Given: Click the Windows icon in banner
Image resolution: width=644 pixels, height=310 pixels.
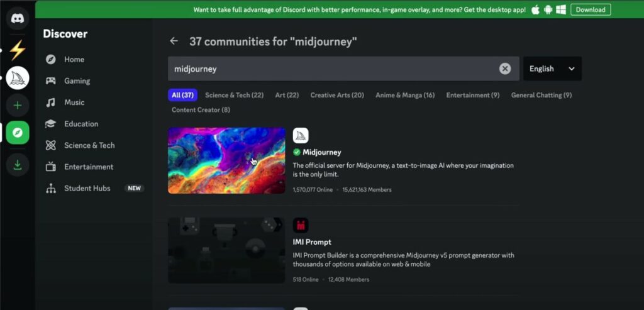Looking at the screenshot, I should 562,10.
